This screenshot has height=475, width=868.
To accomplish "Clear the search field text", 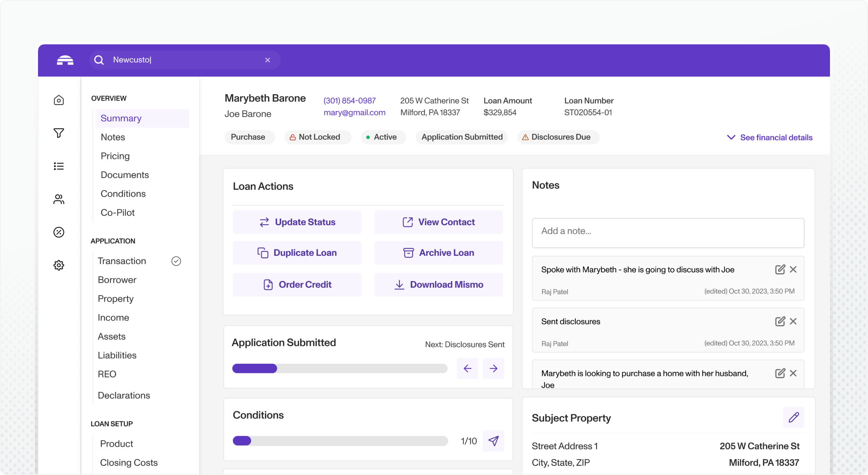I will pos(268,60).
